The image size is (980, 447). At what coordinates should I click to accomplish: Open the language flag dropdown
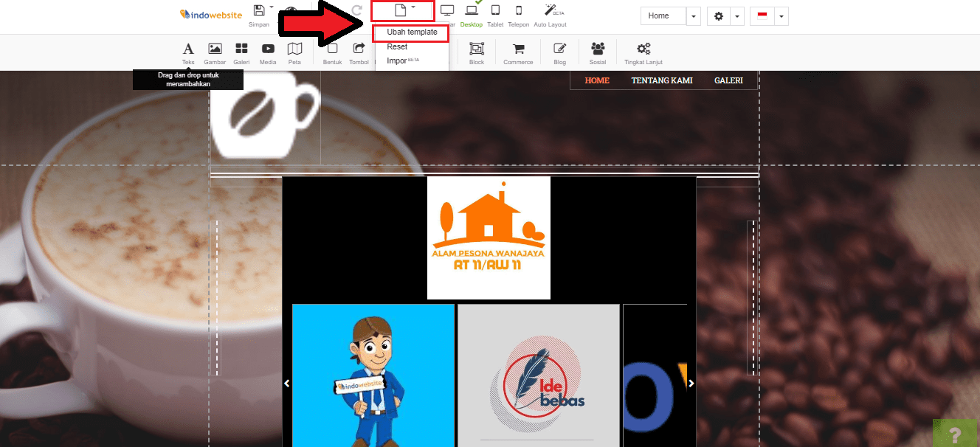coord(769,16)
